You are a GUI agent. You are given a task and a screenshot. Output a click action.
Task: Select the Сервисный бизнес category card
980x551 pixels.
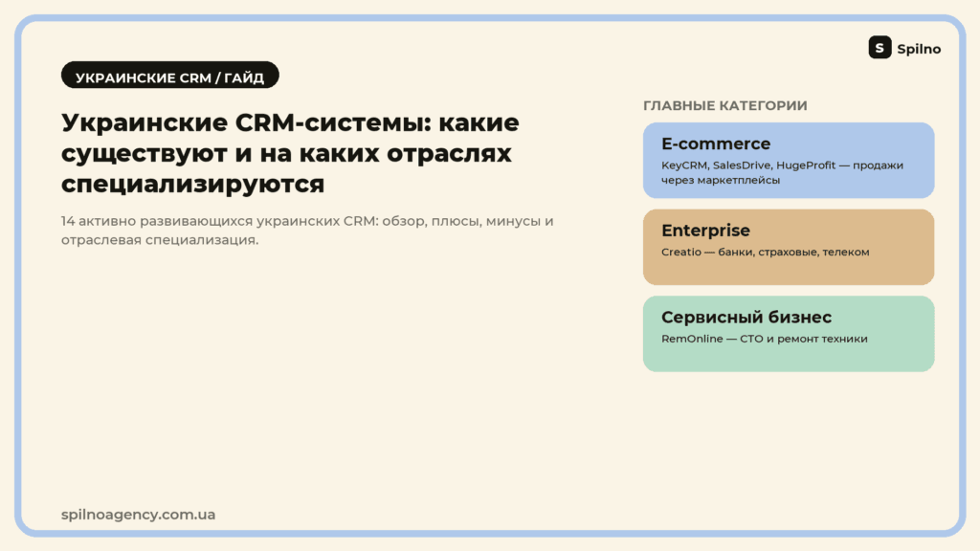tap(789, 334)
